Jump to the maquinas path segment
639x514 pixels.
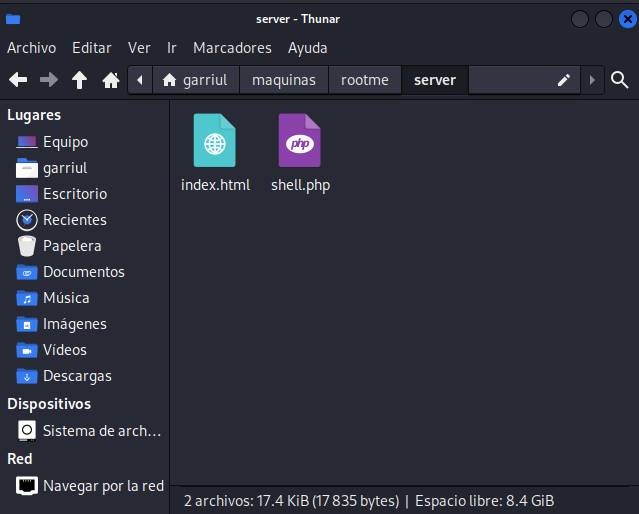pyautogui.click(x=284, y=80)
